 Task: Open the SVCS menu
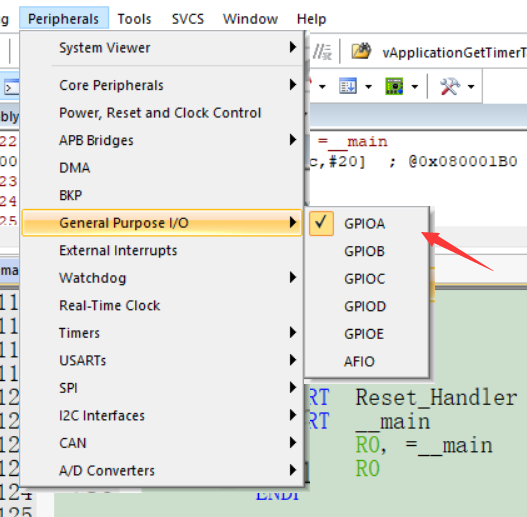[x=188, y=19]
